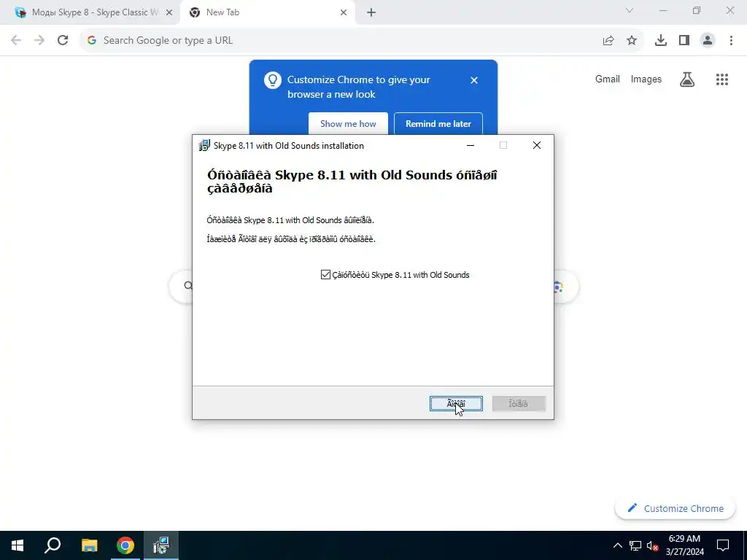747x560 pixels.
Task: Toggle Chrome side panel icon
Action: click(x=684, y=41)
